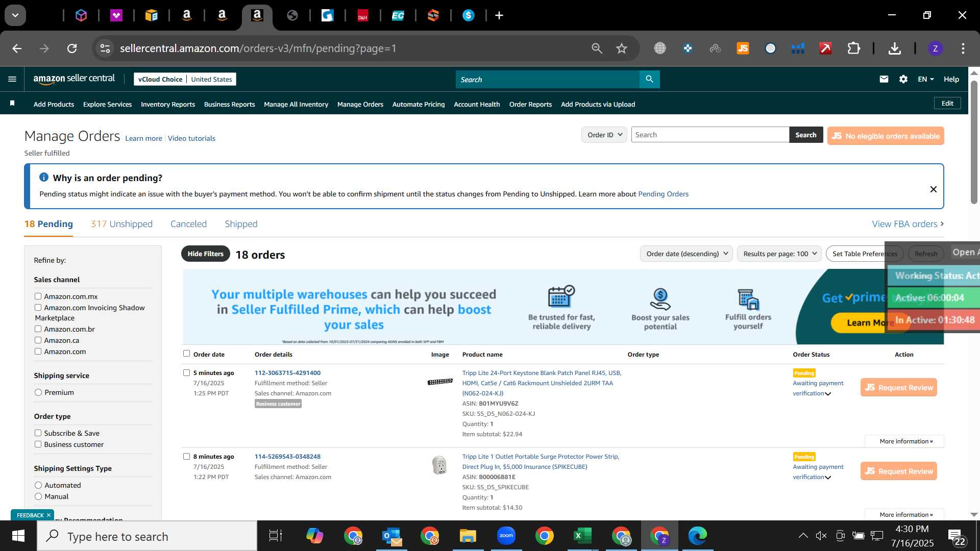
Task: Open Excel from the Windows taskbar
Action: pos(582,536)
